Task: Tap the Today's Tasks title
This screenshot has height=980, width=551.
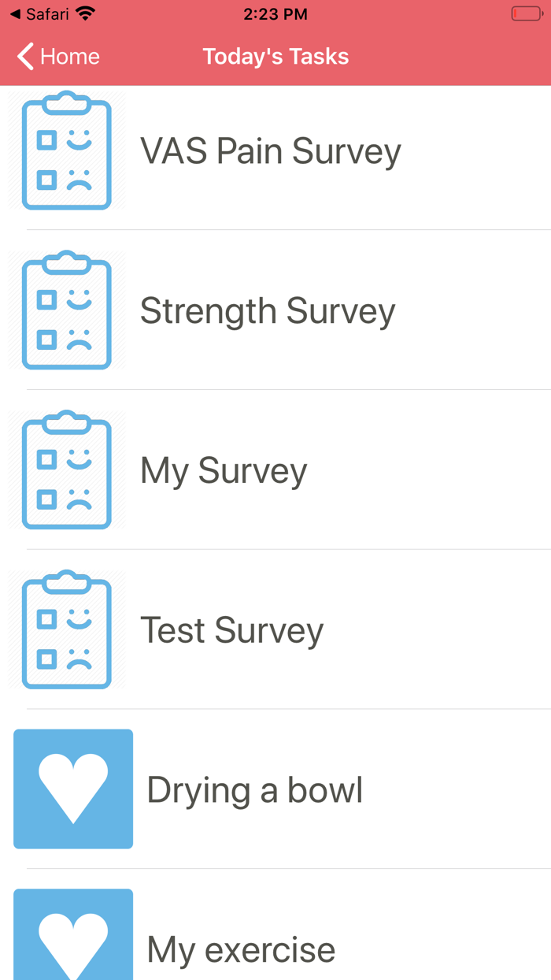Action: pyautogui.click(x=275, y=56)
